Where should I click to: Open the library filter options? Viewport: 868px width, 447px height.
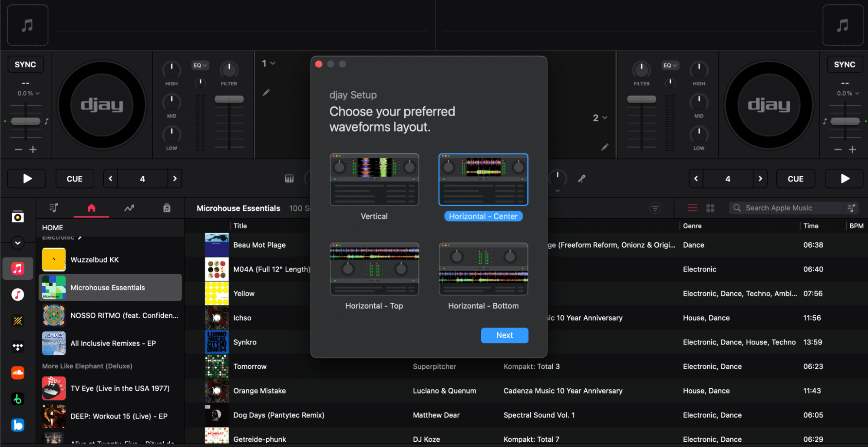[655, 208]
